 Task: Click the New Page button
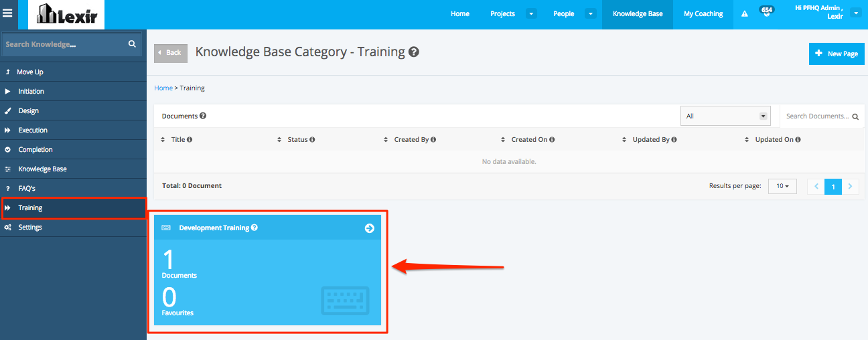[x=837, y=54]
